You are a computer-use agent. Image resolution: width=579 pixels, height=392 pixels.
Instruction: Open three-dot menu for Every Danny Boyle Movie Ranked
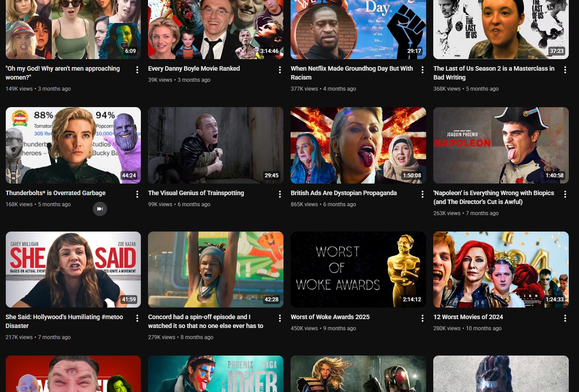tap(280, 70)
